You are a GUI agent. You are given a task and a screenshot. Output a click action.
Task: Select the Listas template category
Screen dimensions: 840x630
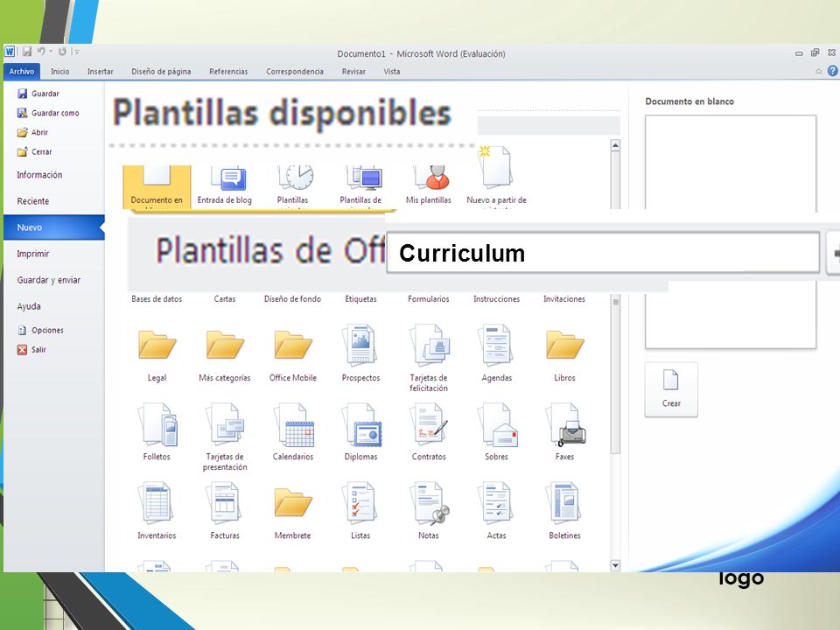[360, 510]
